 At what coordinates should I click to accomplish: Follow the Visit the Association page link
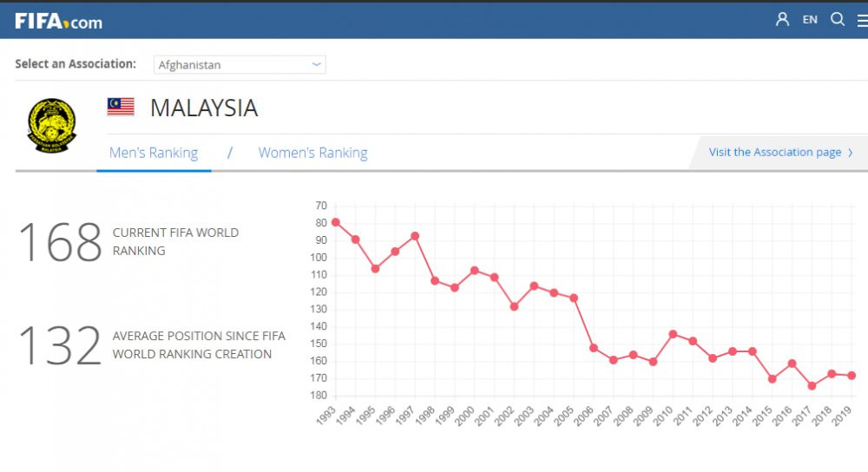click(774, 153)
